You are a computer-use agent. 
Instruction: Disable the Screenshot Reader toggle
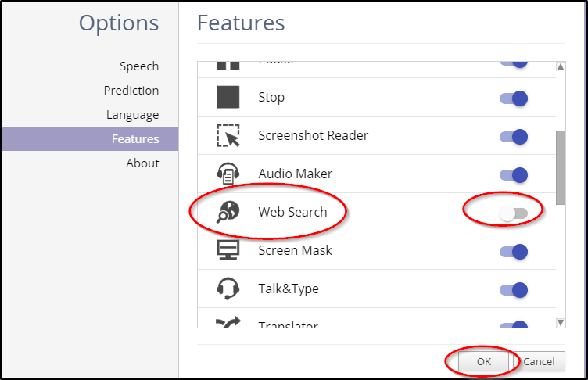click(x=514, y=137)
